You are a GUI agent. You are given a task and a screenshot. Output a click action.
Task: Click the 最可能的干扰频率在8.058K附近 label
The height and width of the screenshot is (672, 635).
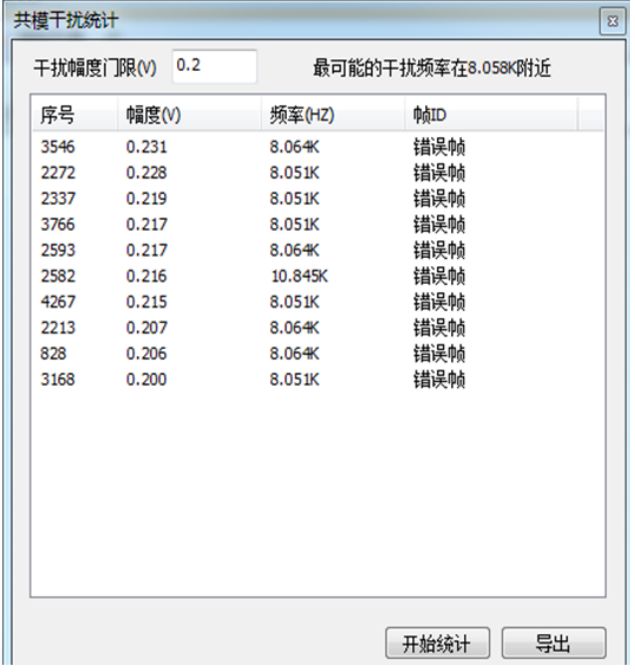(x=432, y=68)
